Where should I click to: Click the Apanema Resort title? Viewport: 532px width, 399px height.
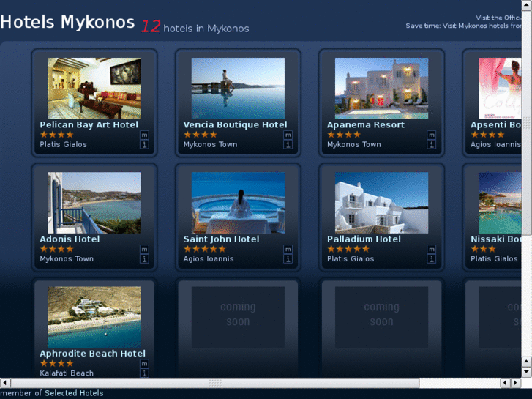coord(366,125)
